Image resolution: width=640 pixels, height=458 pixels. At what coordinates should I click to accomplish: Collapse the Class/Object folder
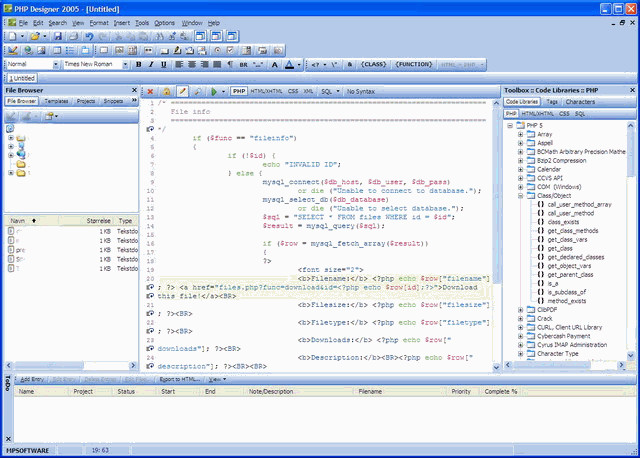pyautogui.click(x=520, y=196)
